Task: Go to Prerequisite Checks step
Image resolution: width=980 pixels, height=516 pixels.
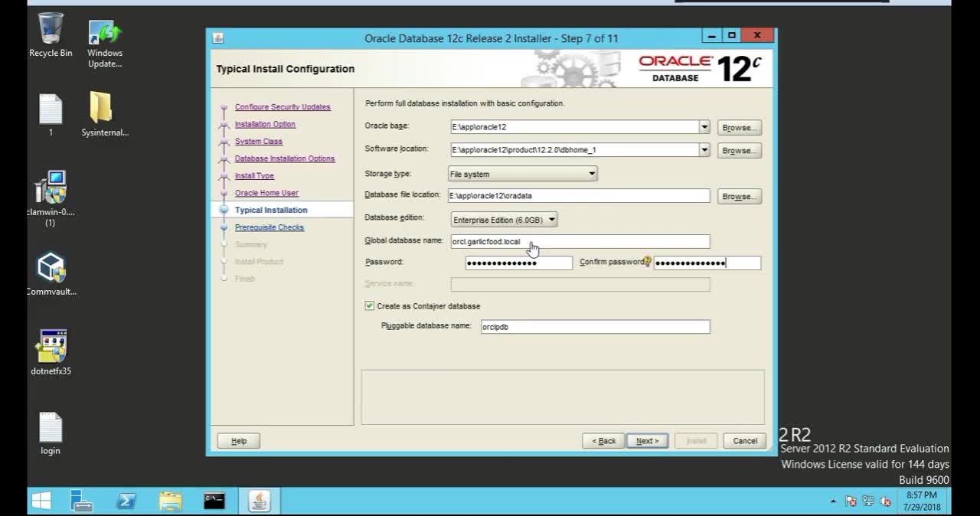Action: [269, 227]
